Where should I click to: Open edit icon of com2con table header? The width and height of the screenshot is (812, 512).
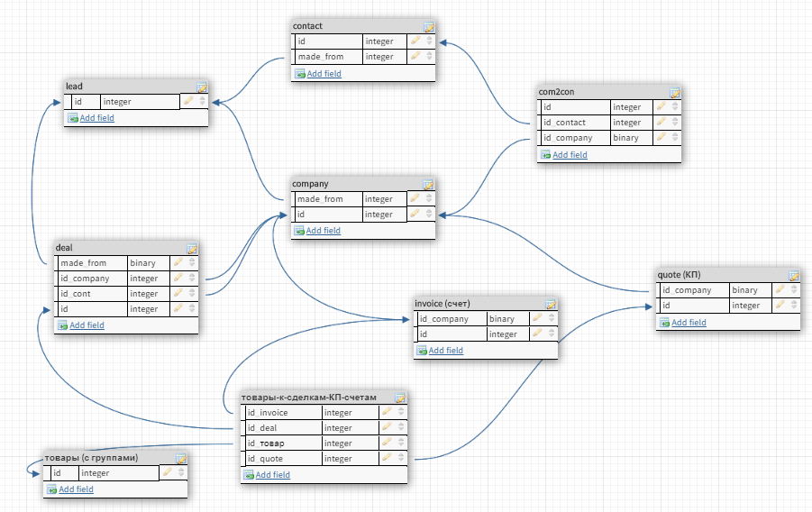tap(675, 93)
